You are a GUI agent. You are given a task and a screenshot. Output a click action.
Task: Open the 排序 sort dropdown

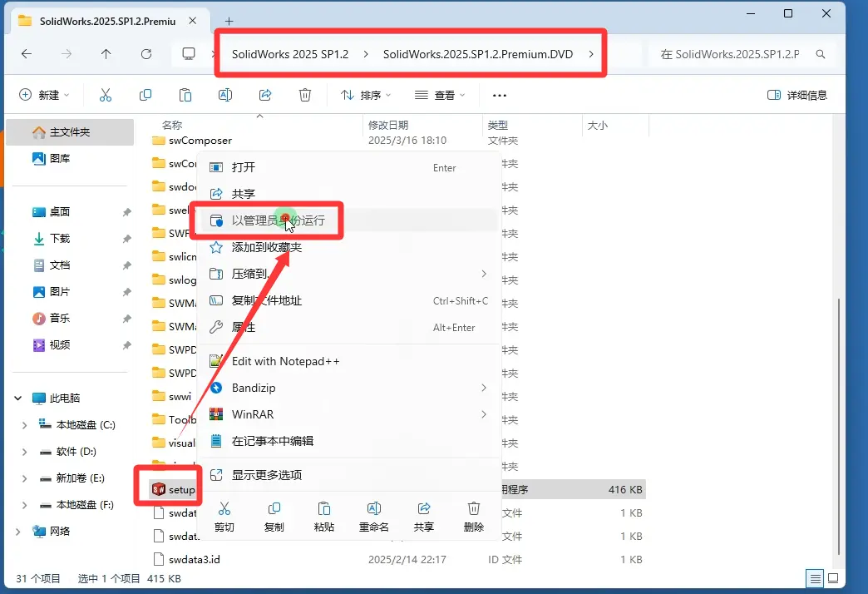[366, 96]
